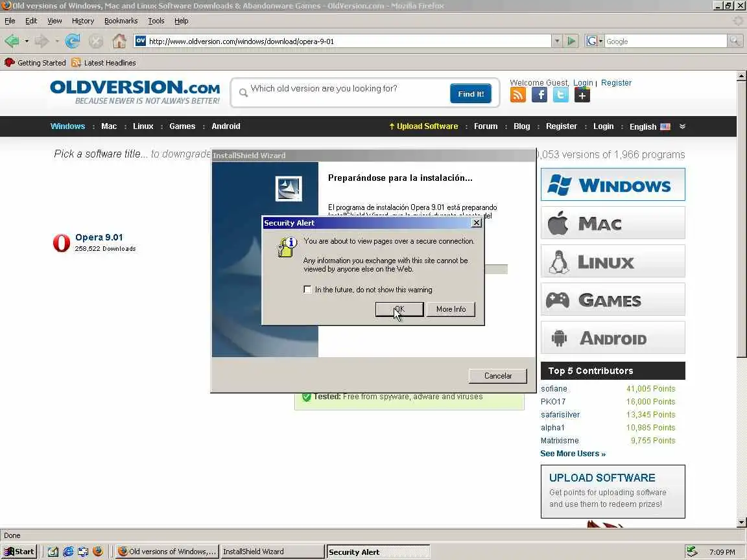
Task: Click the plus share icon in header
Action: [x=582, y=95]
